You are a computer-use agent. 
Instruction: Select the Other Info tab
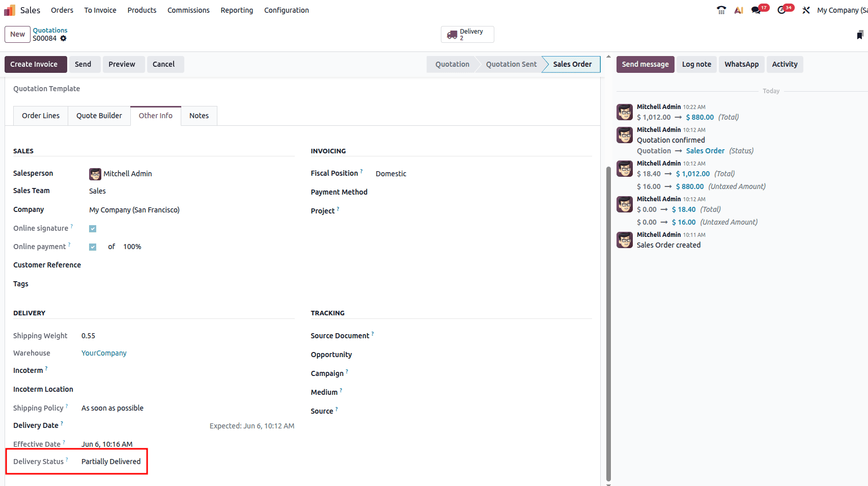click(156, 116)
